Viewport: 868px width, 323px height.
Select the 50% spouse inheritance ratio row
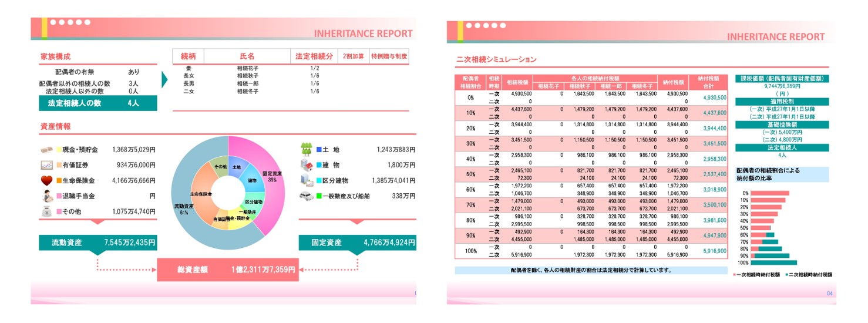point(591,174)
